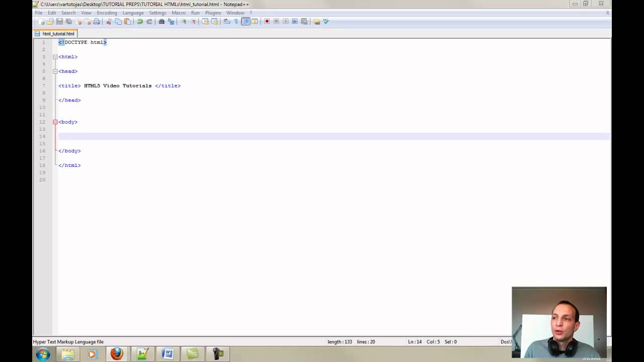Screen dimensions: 644x362
Task: Click the Save recorded macro icon
Action: (x=304, y=22)
